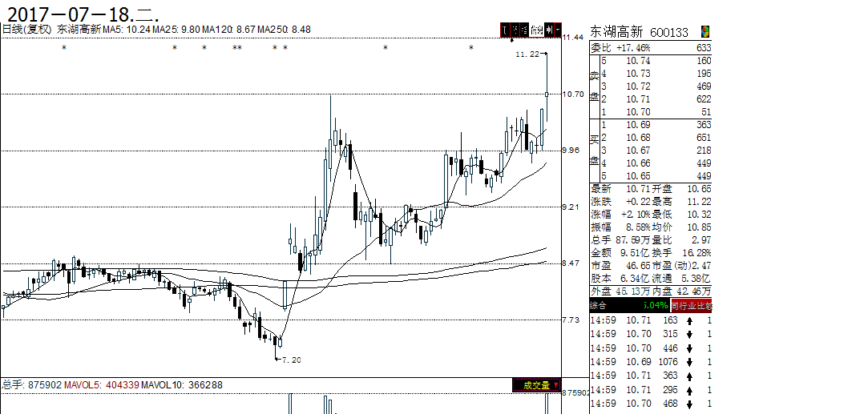Click the 日线(复权) period label
The height and width of the screenshot is (414, 868).
point(27,30)
